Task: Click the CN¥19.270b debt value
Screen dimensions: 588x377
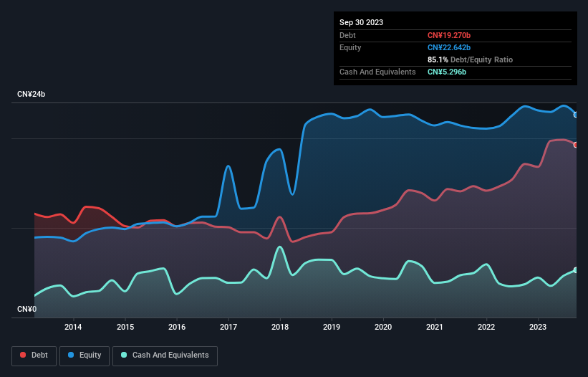Action: click(x=449, y=35)
